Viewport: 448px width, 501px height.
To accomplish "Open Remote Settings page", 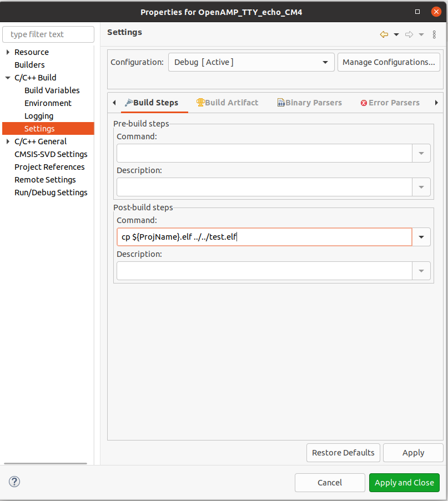I will [45, 180].
